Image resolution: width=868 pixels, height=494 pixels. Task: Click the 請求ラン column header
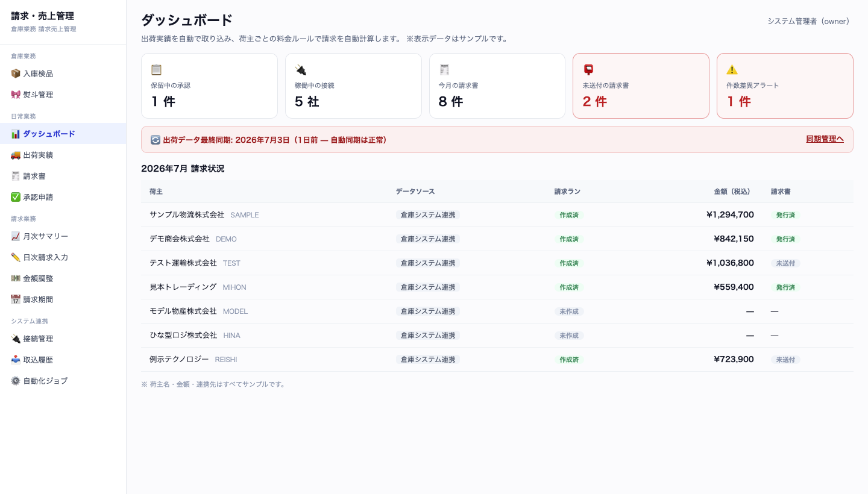point(567,192)
